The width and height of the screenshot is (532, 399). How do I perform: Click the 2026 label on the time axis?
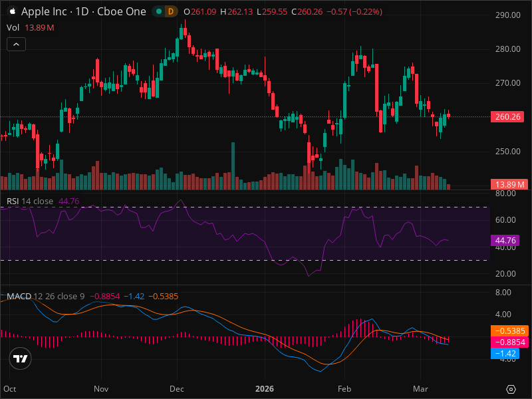[265, 389]
